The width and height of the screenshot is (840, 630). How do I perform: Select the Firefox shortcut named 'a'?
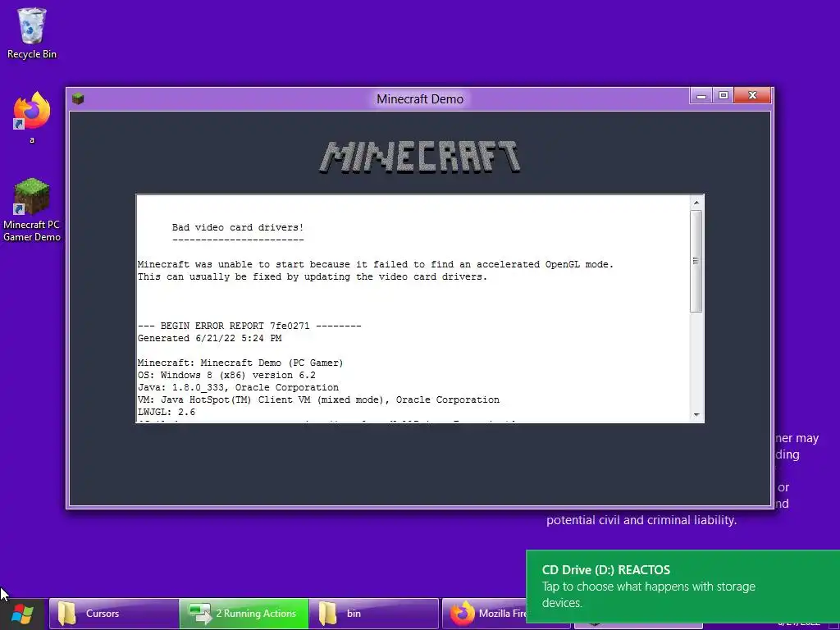[32, 117]
